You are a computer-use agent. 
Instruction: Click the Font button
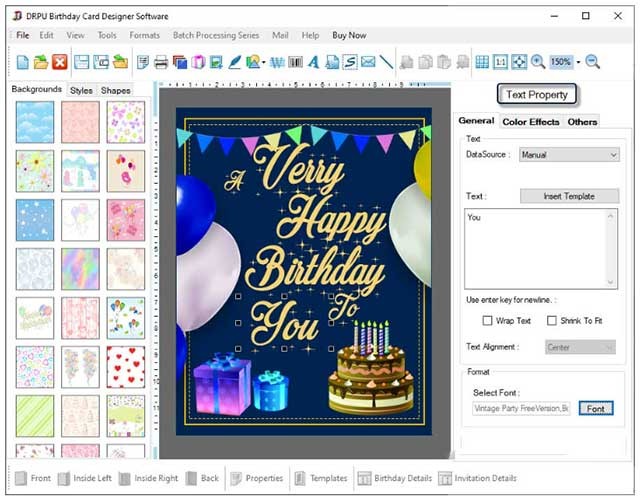pyautogui.click(x=596, y=408)
